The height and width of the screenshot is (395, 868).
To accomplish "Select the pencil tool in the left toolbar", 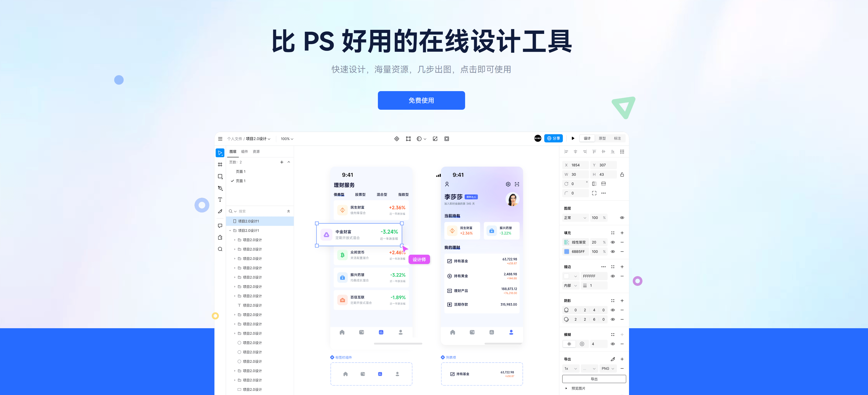I will tap(220, 211).
